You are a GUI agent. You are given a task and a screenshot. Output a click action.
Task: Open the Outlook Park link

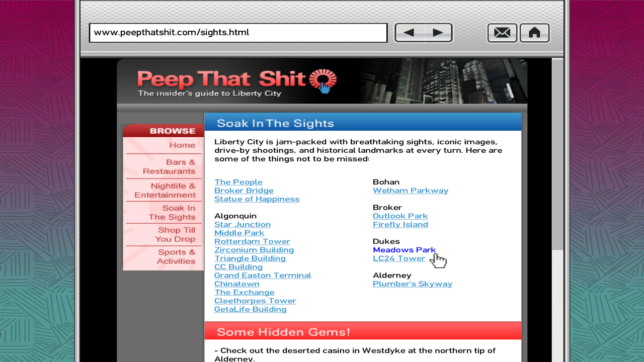click(400, 216)
